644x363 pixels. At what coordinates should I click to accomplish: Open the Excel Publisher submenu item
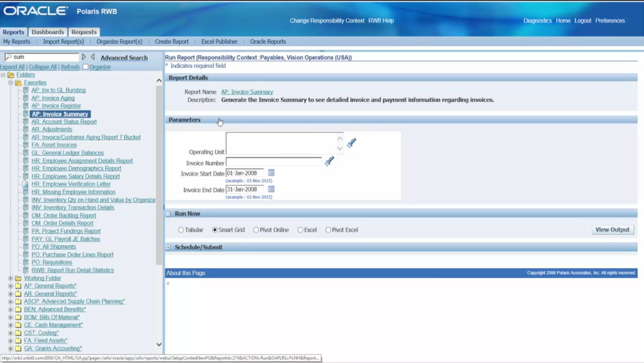pyautogui.click(x=220, y=41)
